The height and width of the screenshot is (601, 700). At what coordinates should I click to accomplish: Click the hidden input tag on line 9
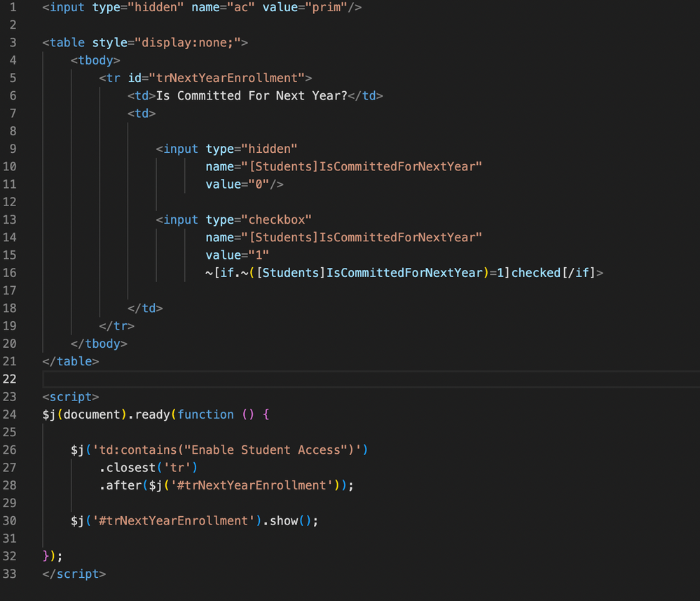(177, 149)
